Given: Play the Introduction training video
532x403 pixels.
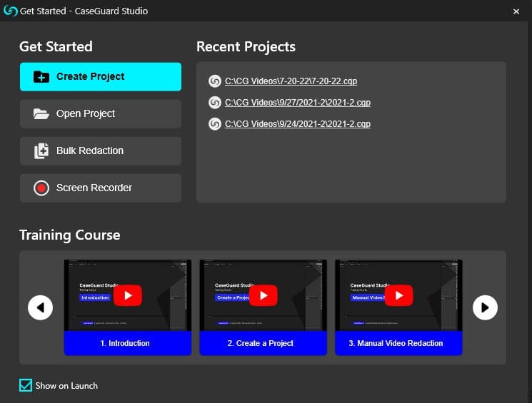Looking at the screenshot, I should 128,295.
